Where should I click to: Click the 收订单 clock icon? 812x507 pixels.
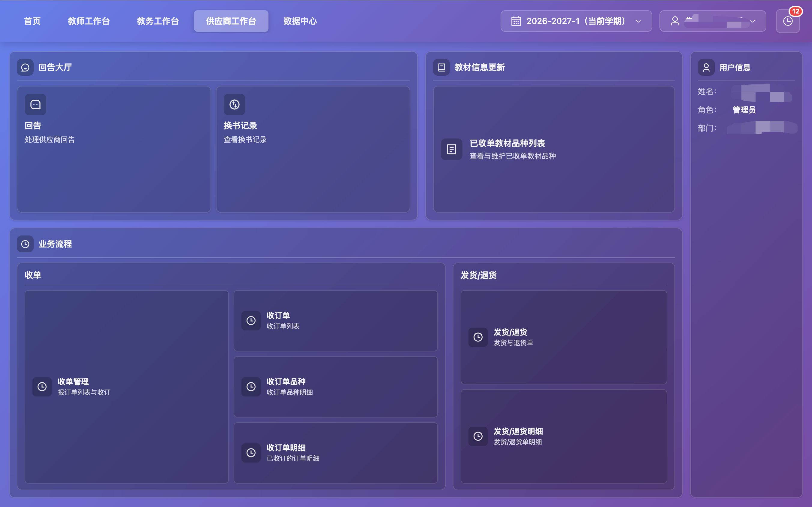tap(251, 320)
